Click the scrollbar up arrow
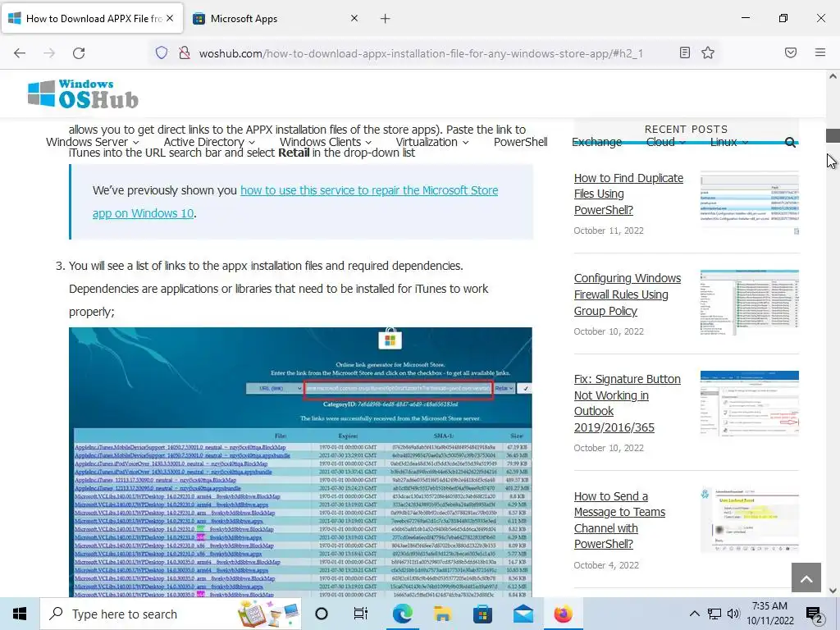 [x=833, y=76]
